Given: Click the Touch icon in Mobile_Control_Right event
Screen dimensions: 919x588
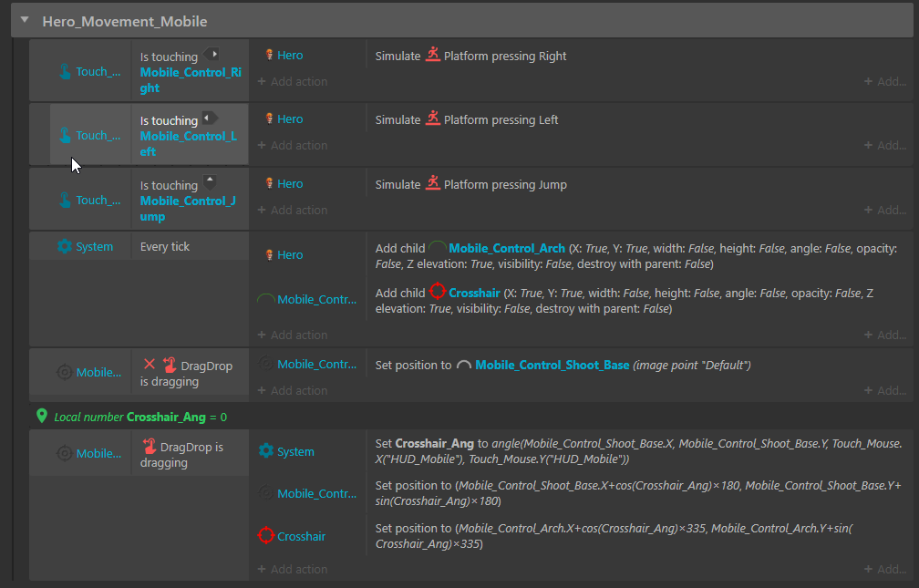Looking at the screenshot, I should (65, 71).
